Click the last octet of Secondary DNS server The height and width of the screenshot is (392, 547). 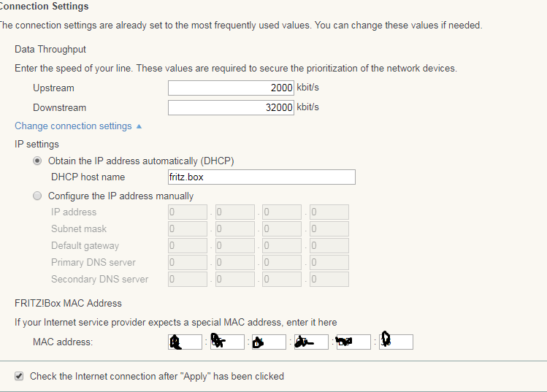point(329,280)
